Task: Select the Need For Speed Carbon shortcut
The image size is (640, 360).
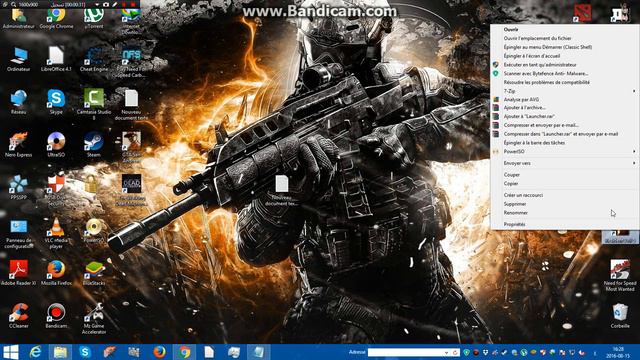Action: click(131, 63)
